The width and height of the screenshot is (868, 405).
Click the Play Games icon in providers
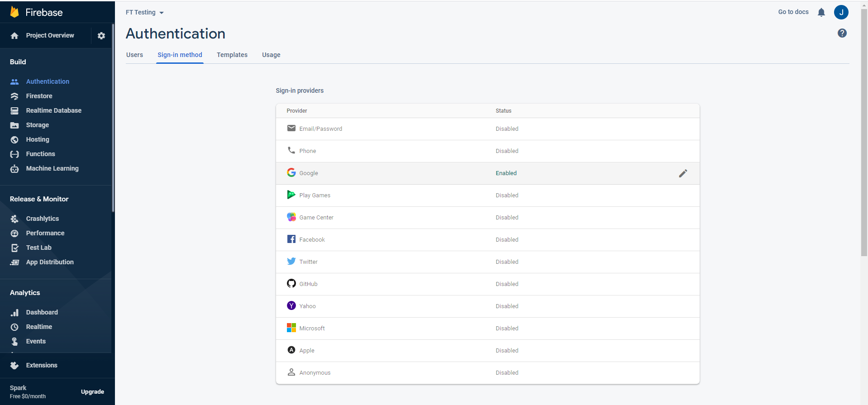click(x=291, y=195)
